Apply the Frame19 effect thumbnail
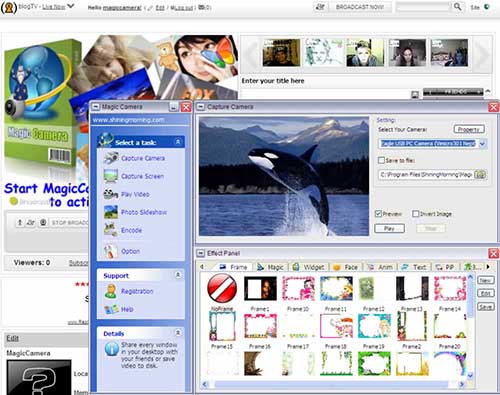Screen dimensions: 500x395 click(x=374, y=326)
